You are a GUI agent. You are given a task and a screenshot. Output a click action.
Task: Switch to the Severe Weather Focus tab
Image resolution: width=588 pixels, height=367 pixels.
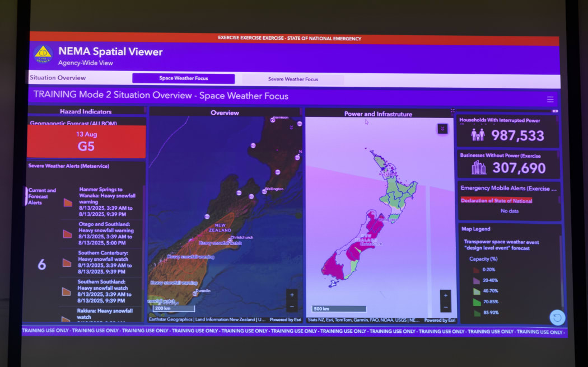[x=293, y=79]
